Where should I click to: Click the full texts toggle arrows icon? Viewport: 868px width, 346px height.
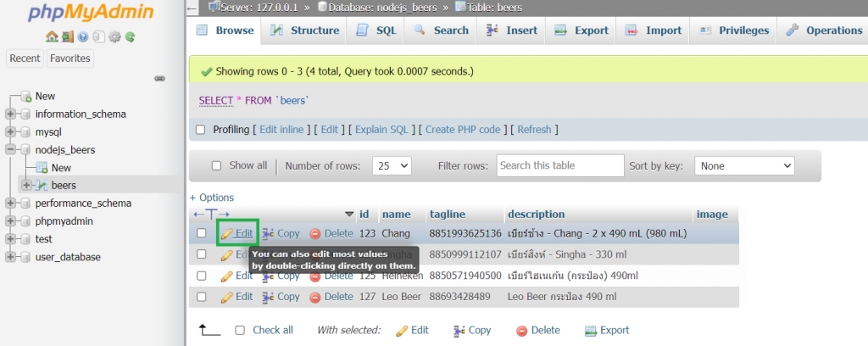coord(211,215)
